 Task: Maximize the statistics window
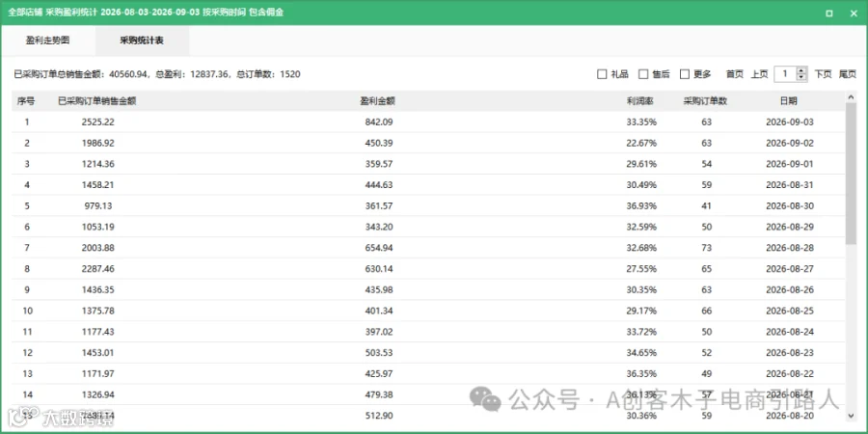click(x=828, y=14)
